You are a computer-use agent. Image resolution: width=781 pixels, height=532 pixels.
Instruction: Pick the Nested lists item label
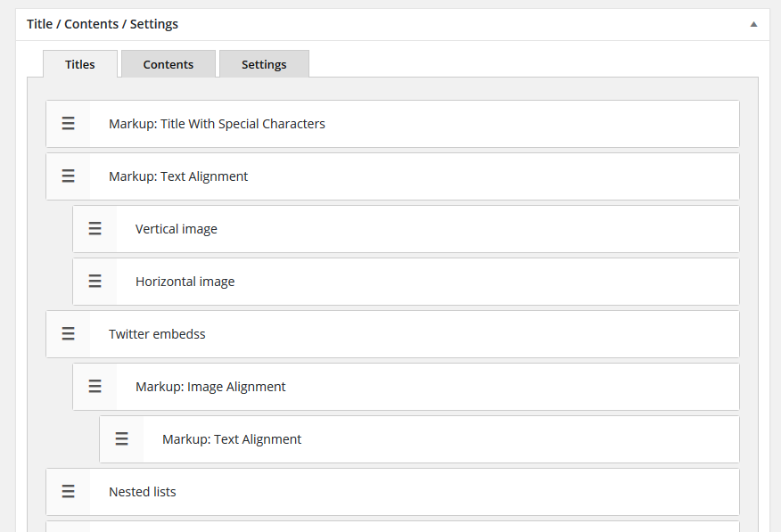coord(143,492)
